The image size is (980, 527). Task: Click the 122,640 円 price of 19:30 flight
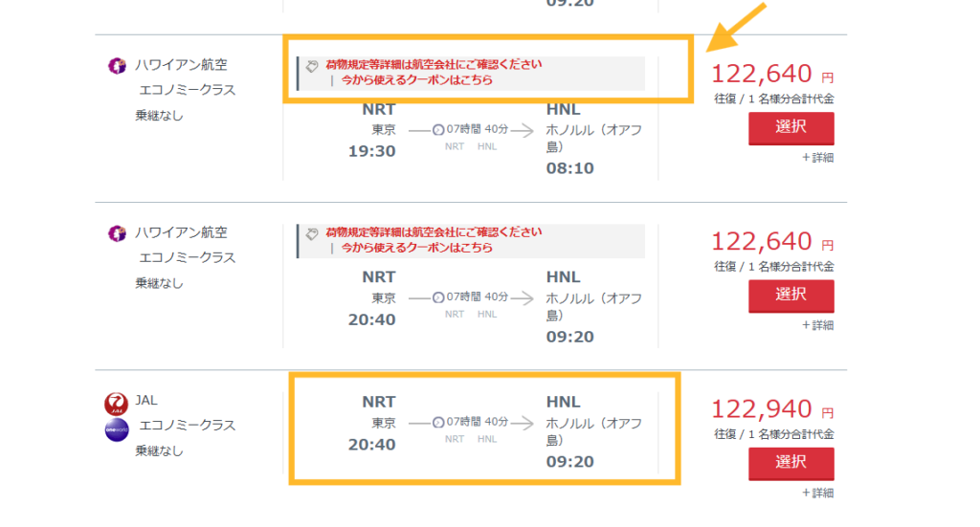772,75
